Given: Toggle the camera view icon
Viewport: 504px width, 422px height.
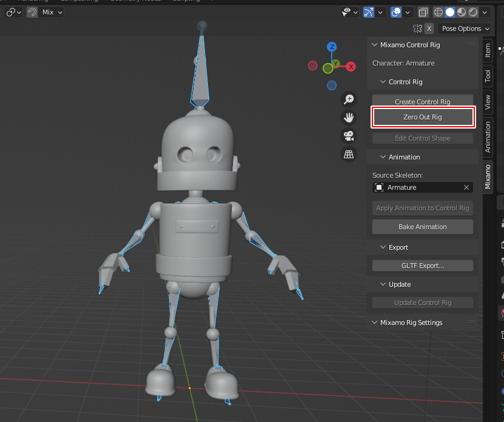Looking at the screenshot, I should [x=349, y=136].
